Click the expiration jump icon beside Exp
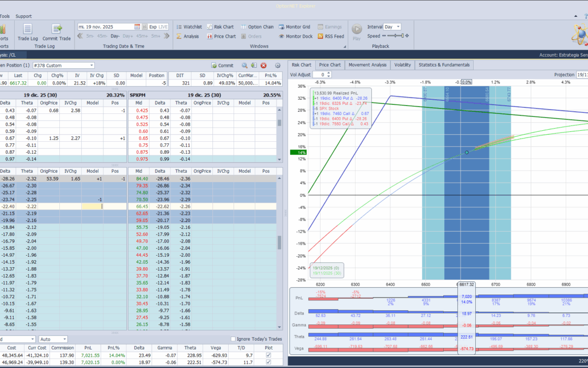588x368 pixels. coord(145,27)
